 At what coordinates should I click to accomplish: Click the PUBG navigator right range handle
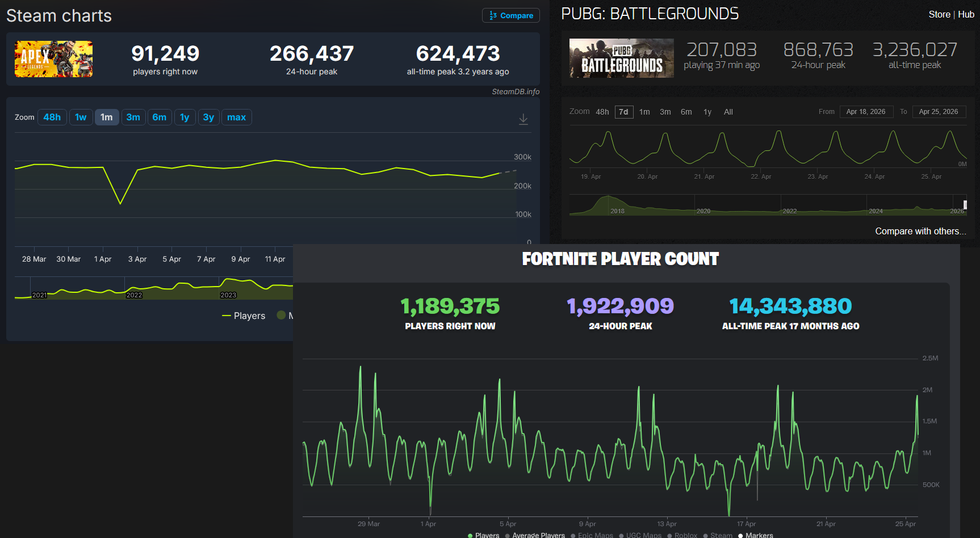[965, 205]
